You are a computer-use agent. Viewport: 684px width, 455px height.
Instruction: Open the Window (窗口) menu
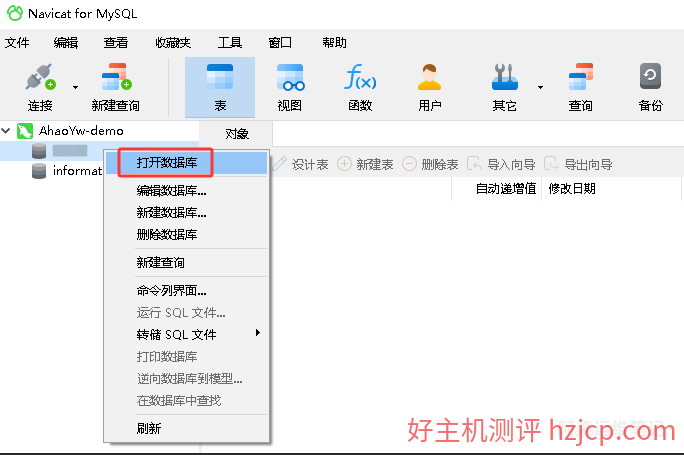280,42
